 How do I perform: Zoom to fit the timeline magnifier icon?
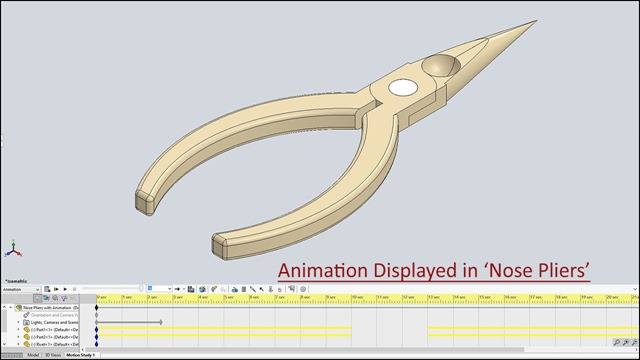click(617, 342)
